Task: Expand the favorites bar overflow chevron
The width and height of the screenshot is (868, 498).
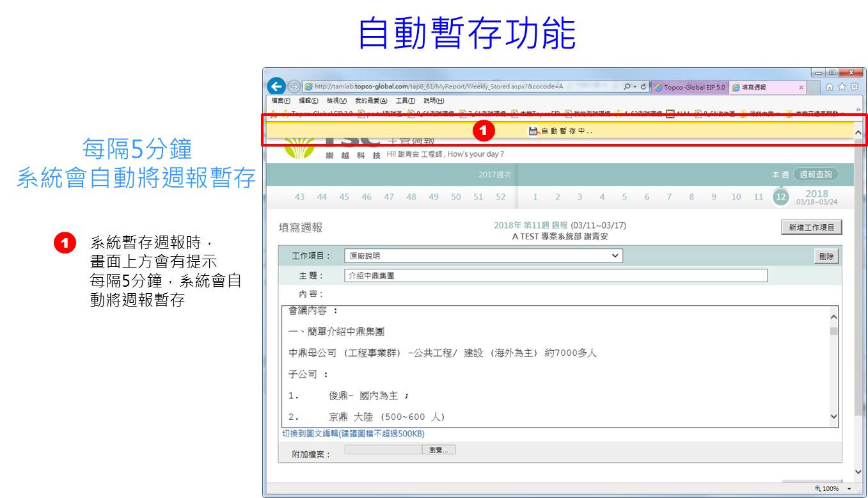Action: 858,109
